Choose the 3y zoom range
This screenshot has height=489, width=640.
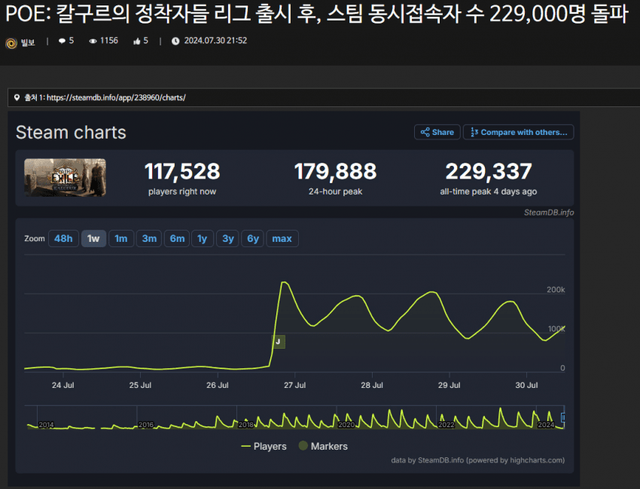pos(228,238)
